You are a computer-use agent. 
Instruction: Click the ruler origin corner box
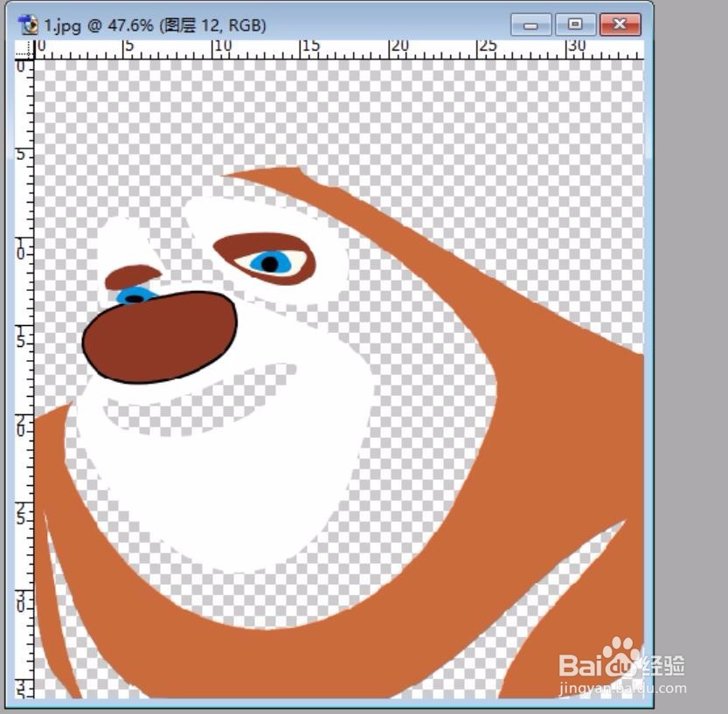pos(24,50)
